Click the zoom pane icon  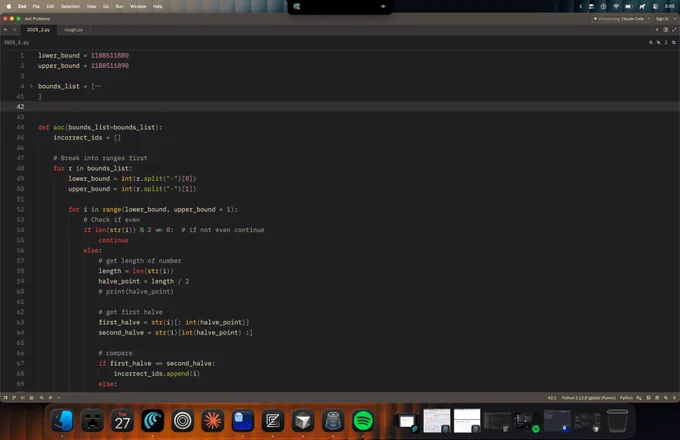674,30
